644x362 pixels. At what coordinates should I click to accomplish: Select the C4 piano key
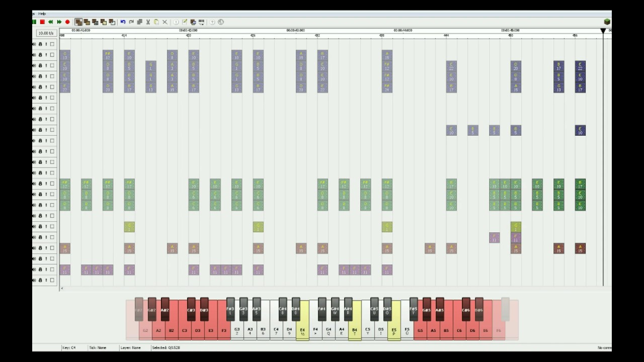(276, 329)
